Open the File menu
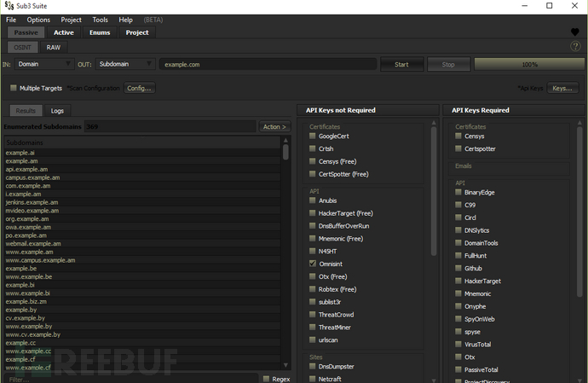Image resolution: width=588 pixels, height=383 pixels. pyautogui.click(x=11, y=20)
